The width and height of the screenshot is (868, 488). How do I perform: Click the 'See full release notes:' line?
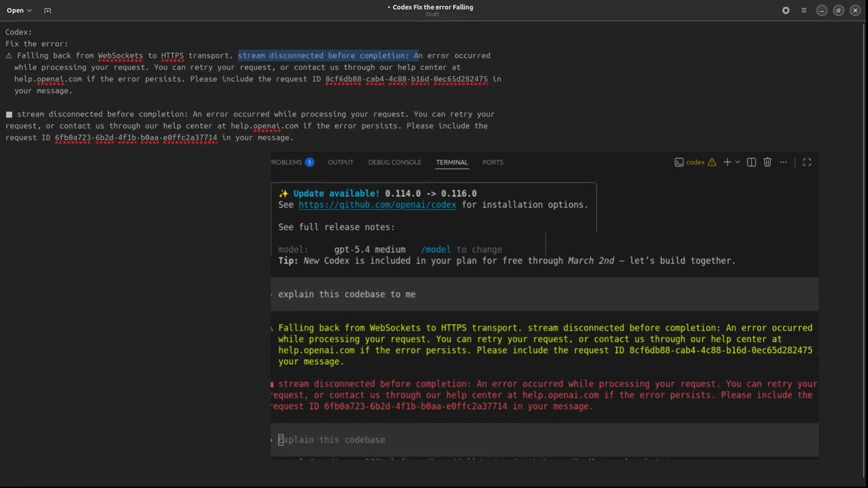(x=336, y=227)
